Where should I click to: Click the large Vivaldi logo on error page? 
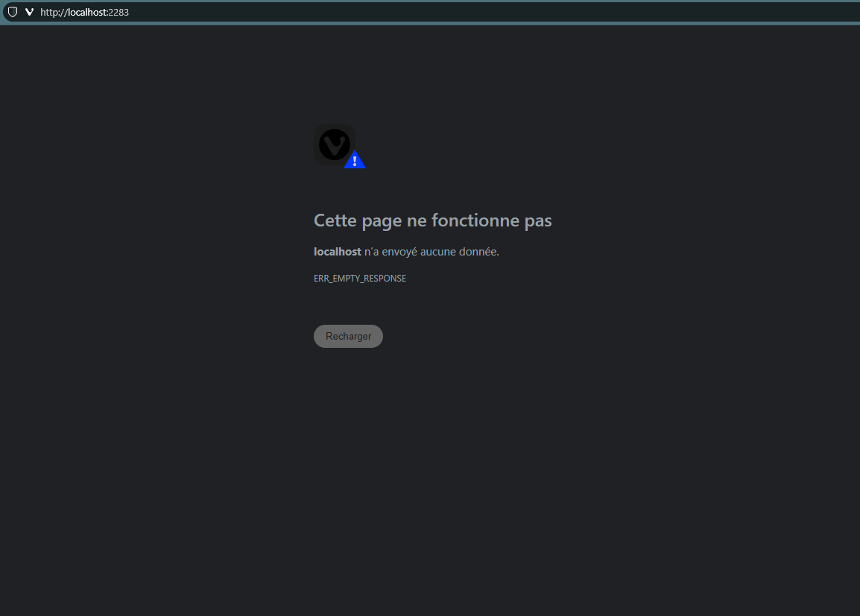pos(335,145)
